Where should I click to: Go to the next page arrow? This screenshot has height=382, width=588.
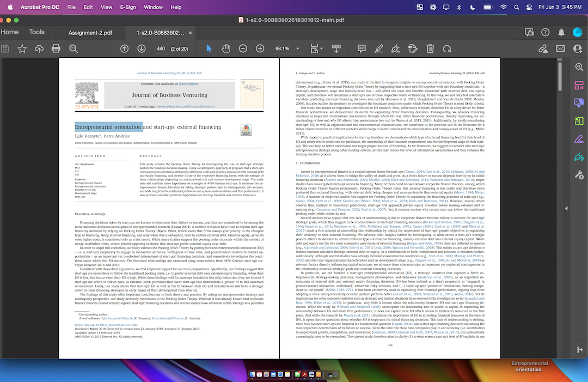click(x=142, y=48)
